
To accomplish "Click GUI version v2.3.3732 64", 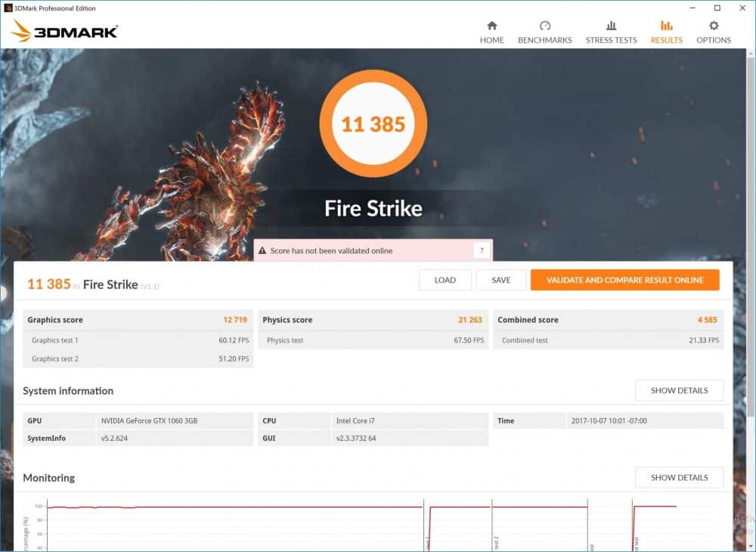I will tap(356, 439).
